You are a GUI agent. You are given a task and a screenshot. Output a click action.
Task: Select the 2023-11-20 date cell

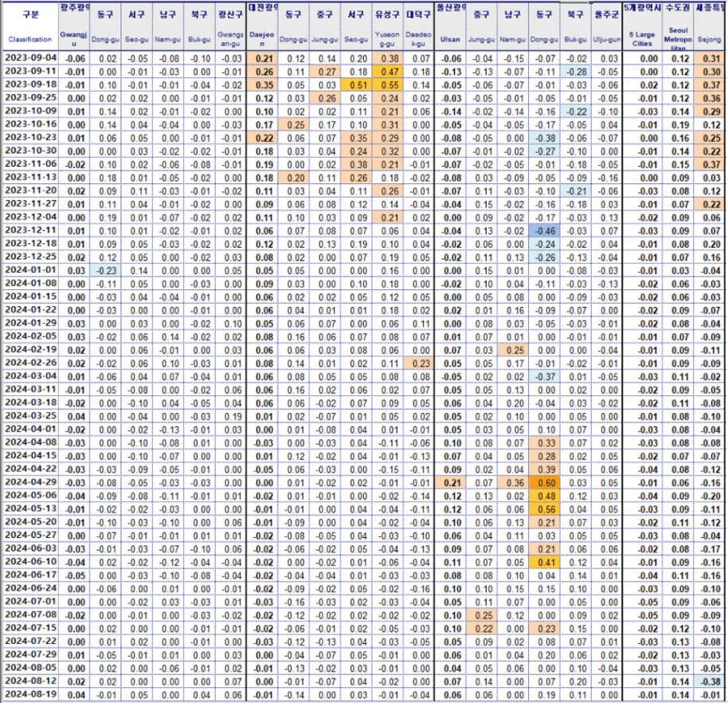[30, 190]
